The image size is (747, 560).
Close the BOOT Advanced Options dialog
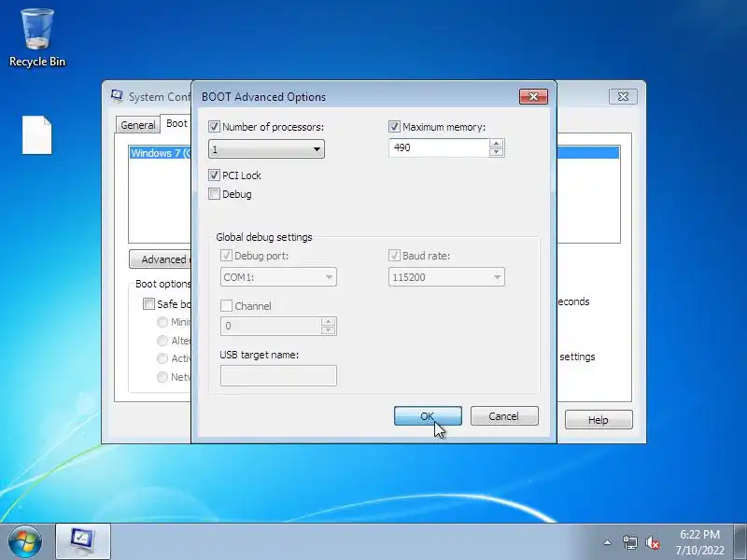pyautogui.click(x=533, y=97)
